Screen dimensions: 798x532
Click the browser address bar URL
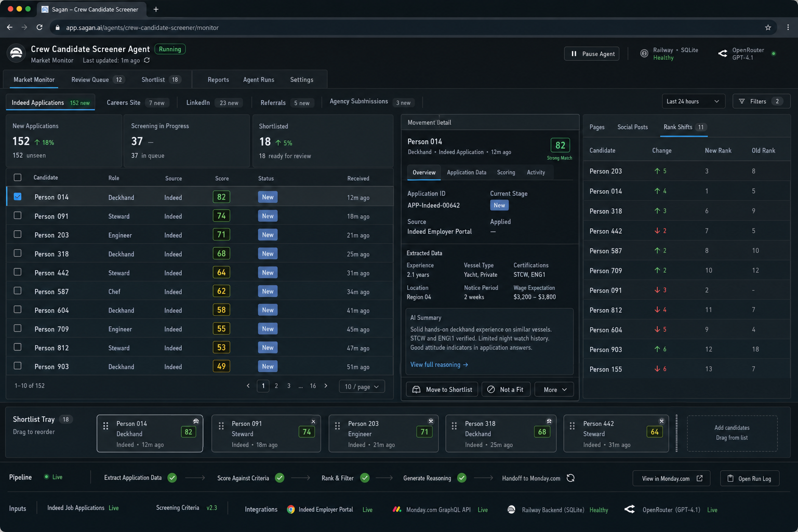pos(142,28)
